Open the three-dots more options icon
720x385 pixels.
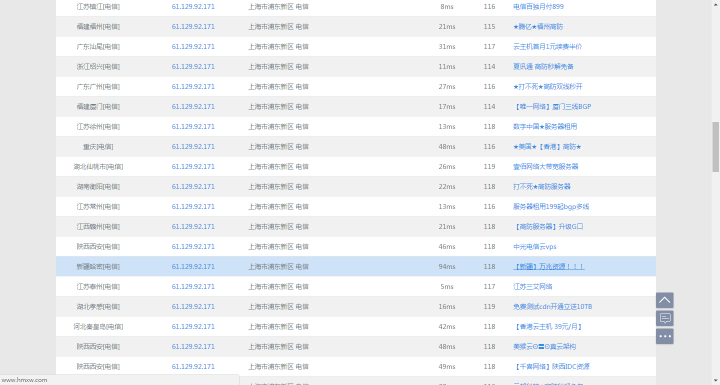tap(664, 336)
